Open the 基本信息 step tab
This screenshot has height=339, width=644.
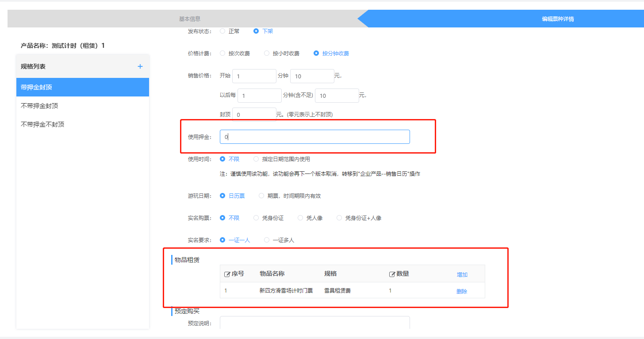coord(189,19)
